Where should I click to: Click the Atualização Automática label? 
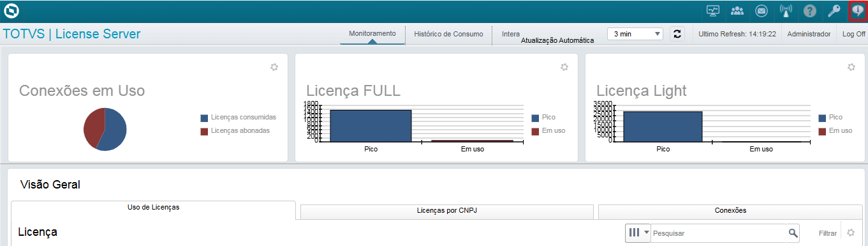coord(557,40)
